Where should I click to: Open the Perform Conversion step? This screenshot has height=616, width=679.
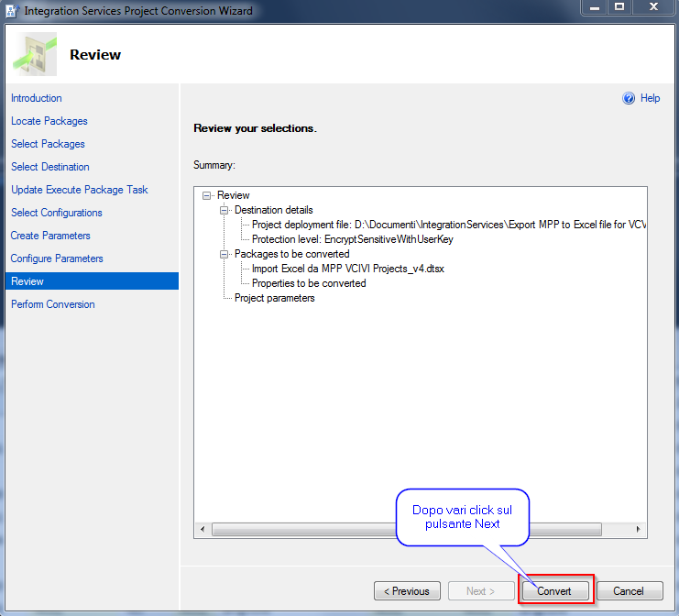point(53,304)
